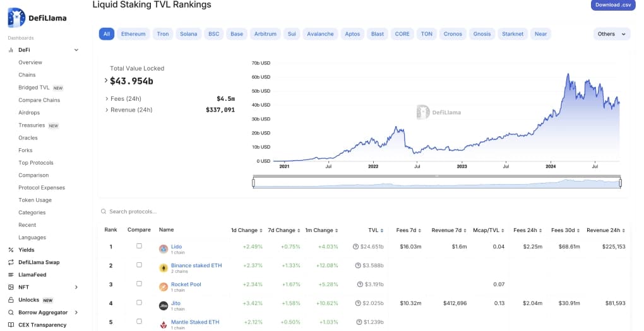
Task: Click the Yields percent icon in sidebar
Action: [x=11, y=250]
